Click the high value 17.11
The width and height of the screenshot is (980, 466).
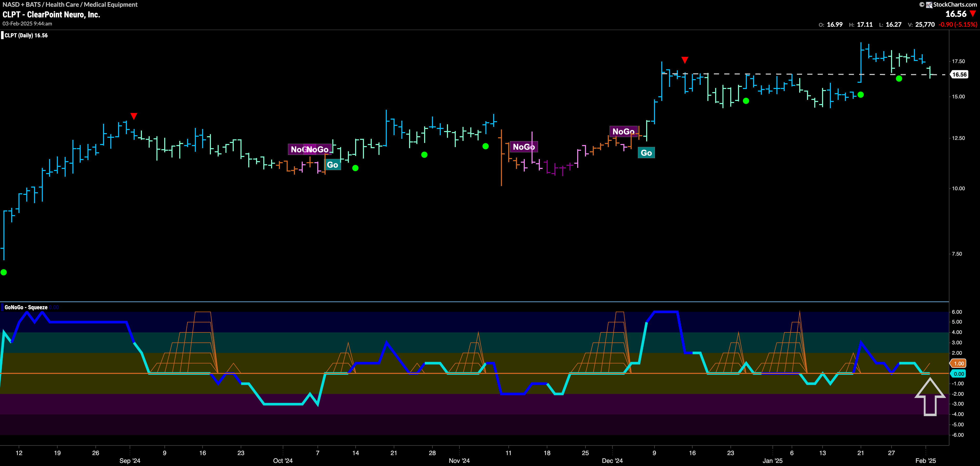click(x=865, y=24)
